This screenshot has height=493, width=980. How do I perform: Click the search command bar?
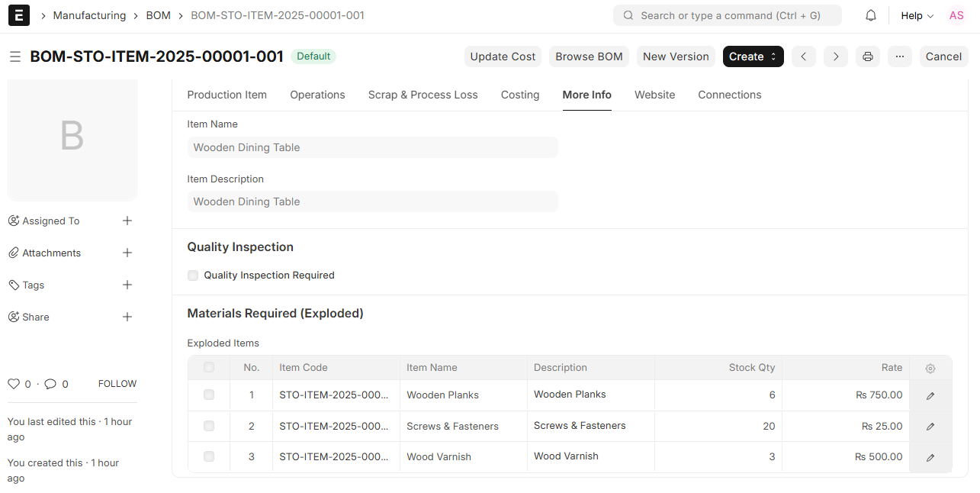click(x=727, y=15)
